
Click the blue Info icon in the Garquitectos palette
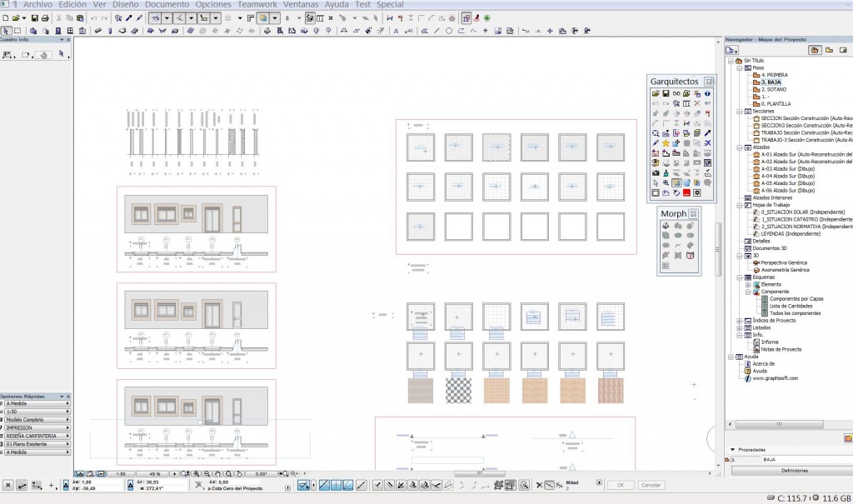pos(709,93)
